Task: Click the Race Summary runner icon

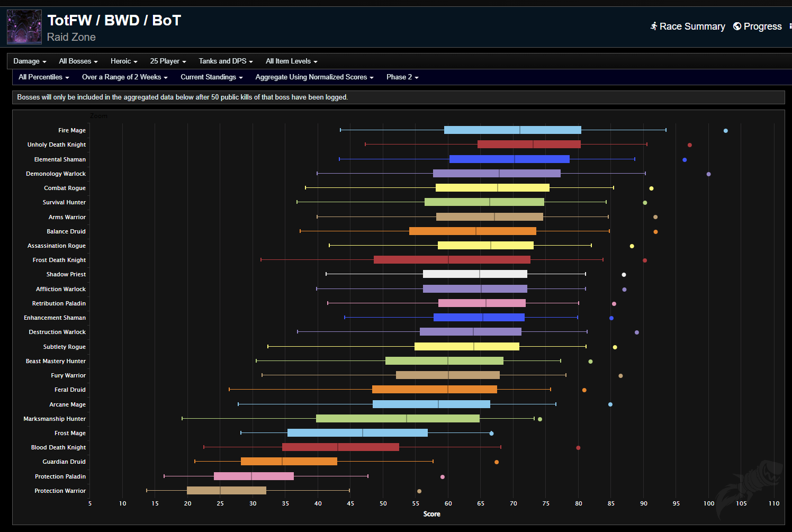Action: [x=654, y=26]
